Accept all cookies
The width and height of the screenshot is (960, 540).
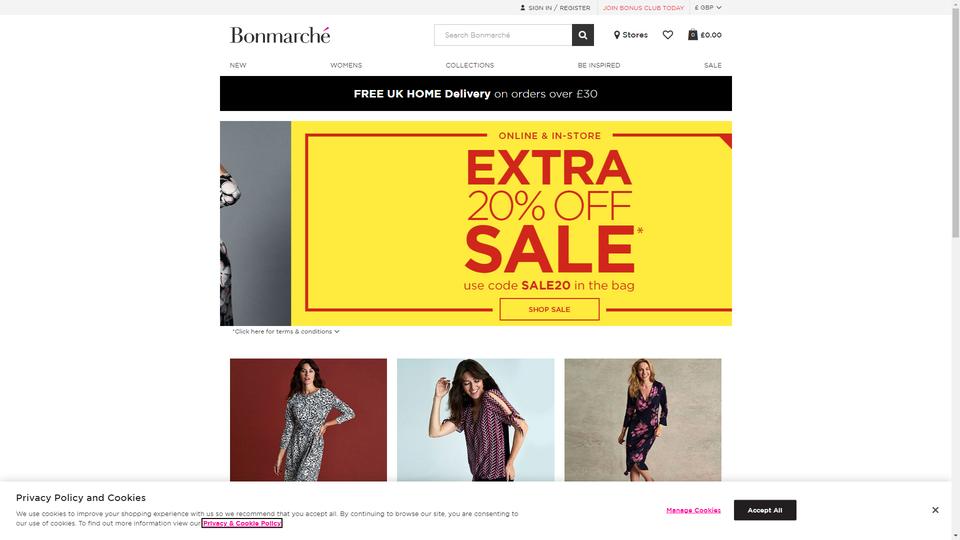click(x=765, y=510)
